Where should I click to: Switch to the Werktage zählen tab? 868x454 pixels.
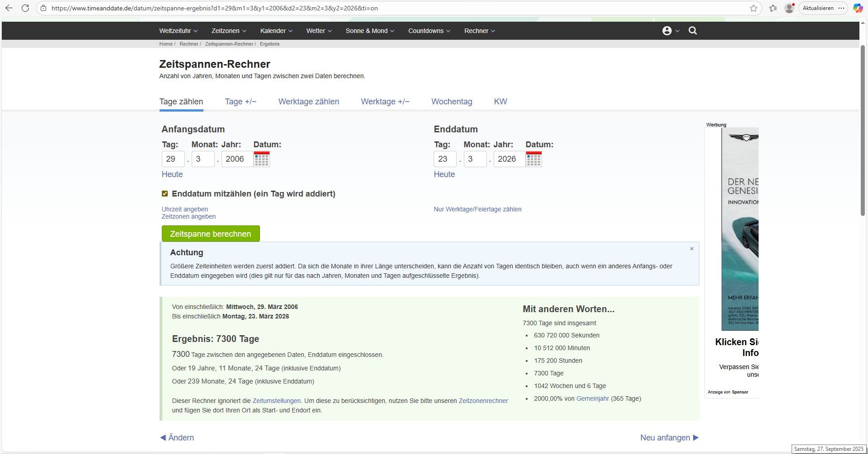tap(308, 102)
